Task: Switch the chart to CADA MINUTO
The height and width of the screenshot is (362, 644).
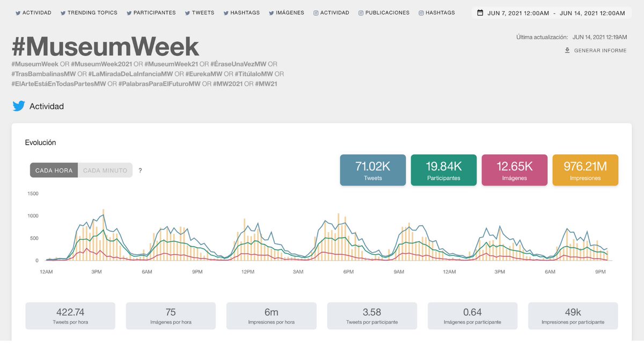Action: click(x=107, y=170)
